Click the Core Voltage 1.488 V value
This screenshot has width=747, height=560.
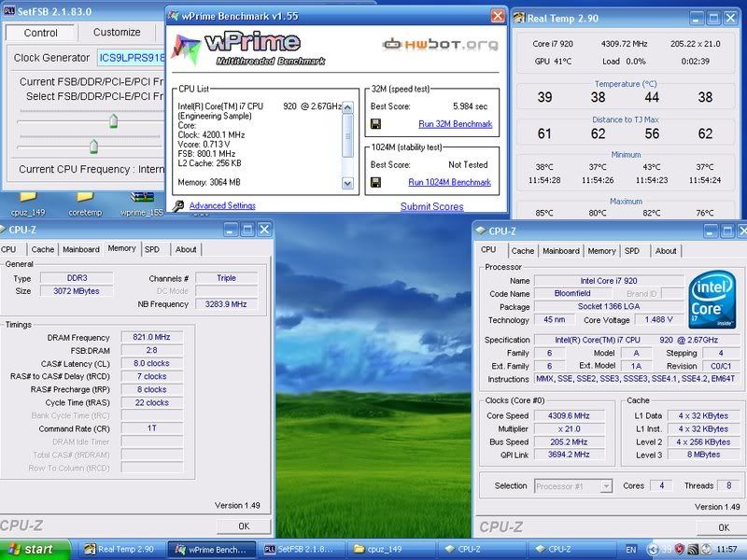(658, 320)
